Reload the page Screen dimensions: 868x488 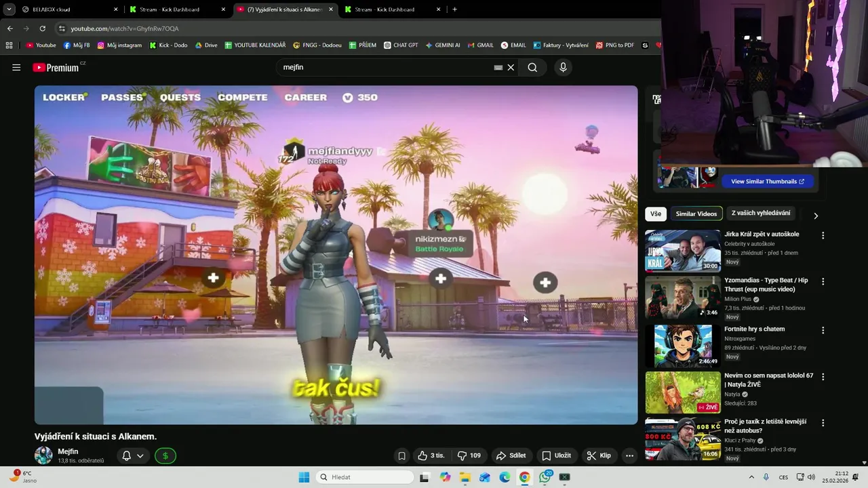[x=43, y=28]
